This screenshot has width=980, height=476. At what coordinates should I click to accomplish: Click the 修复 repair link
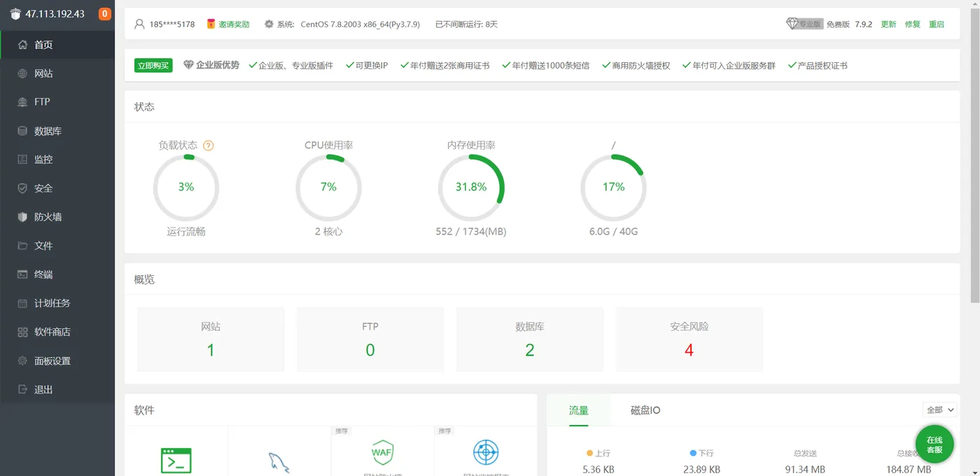913,24
